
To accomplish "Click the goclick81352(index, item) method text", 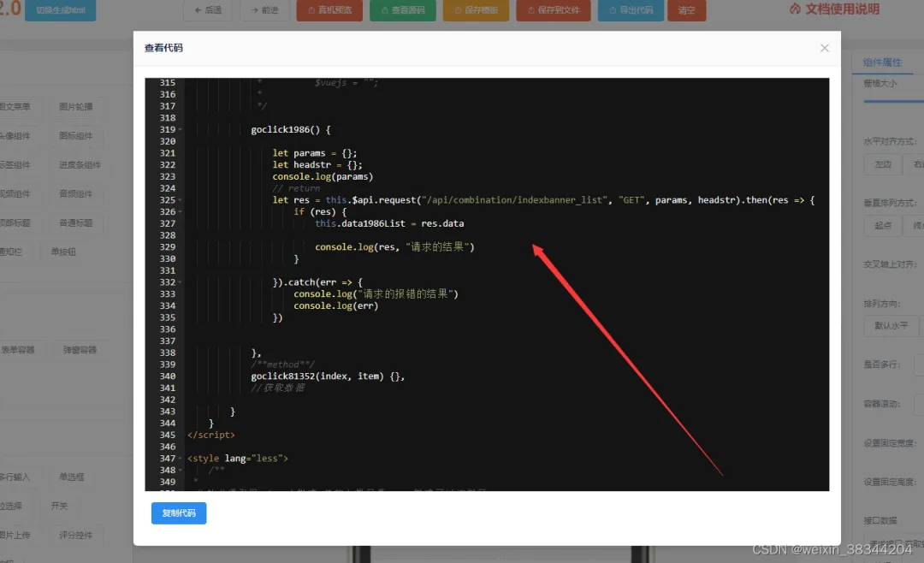I will [x=328, y=376].
